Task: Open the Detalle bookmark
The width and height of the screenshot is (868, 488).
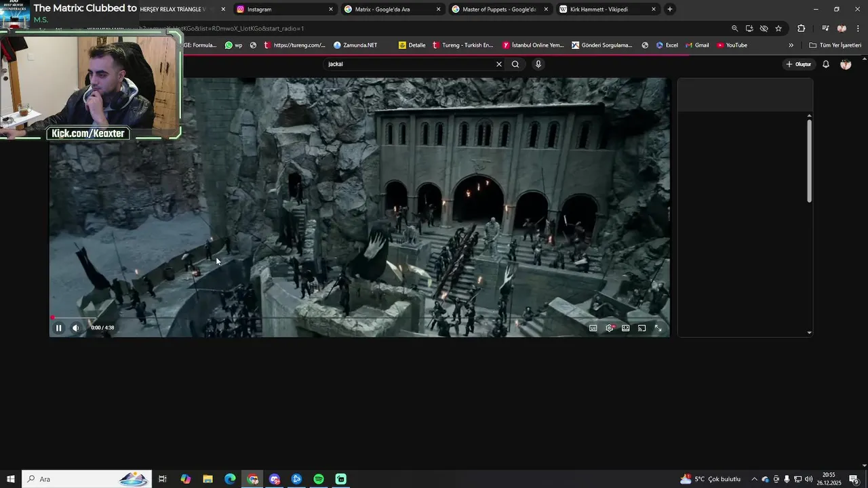Action: 412,45
